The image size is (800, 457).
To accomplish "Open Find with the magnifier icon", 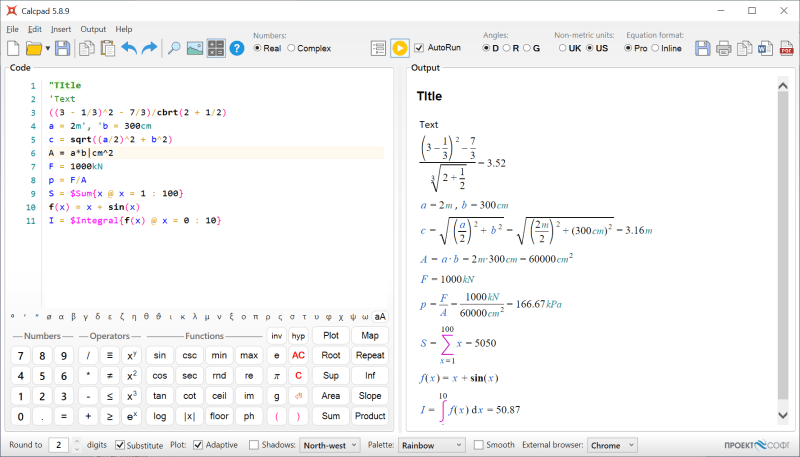I will pyautogui.click(x=174, y=48).
